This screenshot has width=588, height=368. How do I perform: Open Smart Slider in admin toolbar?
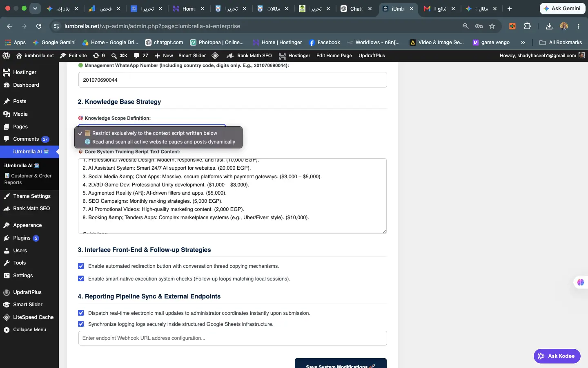(192, 56)
